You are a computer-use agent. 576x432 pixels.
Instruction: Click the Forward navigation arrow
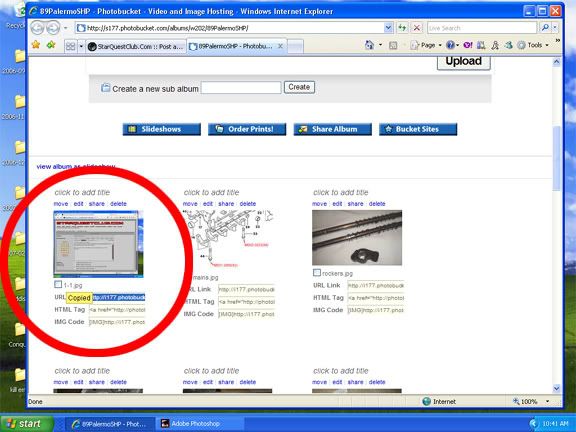click(x=53, y=28)
